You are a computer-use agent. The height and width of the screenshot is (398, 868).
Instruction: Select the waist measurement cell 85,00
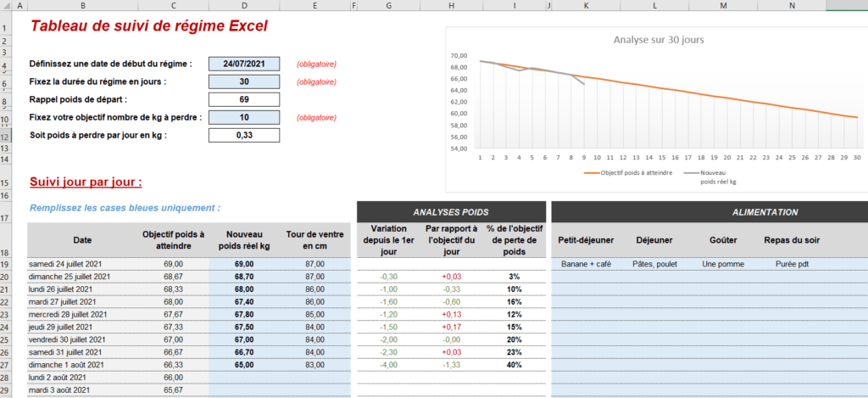pyautogui.click(x=315, y=314)
